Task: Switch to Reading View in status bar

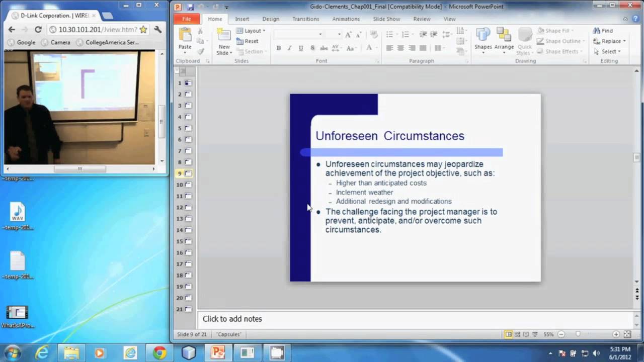Action: (526, 334)
